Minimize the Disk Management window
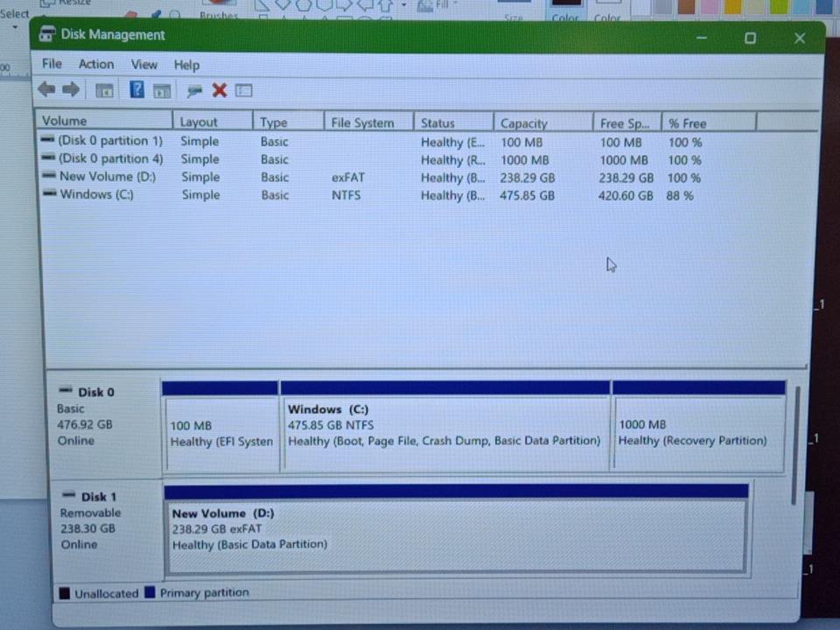Image resolution: width=840 pixels, height=630 pixels. [x=702, y=38]
